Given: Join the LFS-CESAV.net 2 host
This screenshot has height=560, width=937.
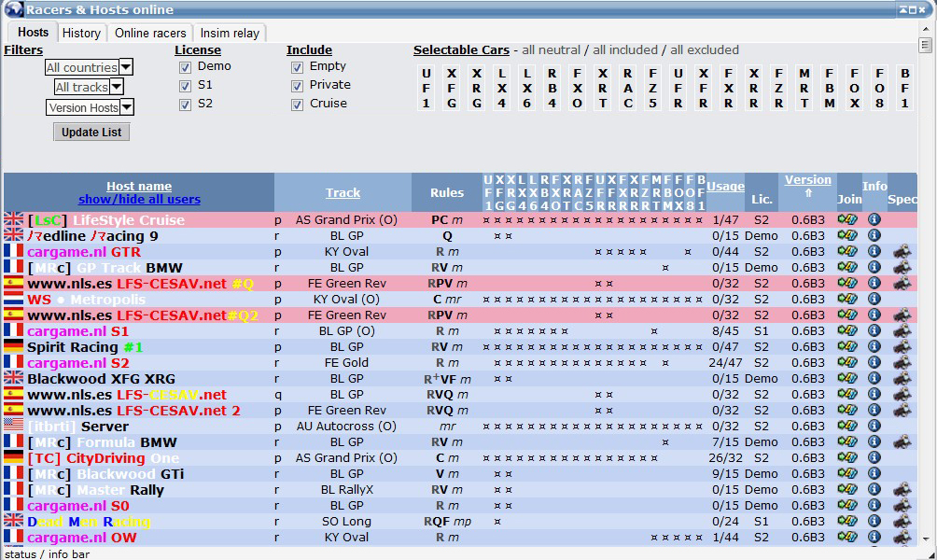Looking at the screenshot, I should click(847, 410).
